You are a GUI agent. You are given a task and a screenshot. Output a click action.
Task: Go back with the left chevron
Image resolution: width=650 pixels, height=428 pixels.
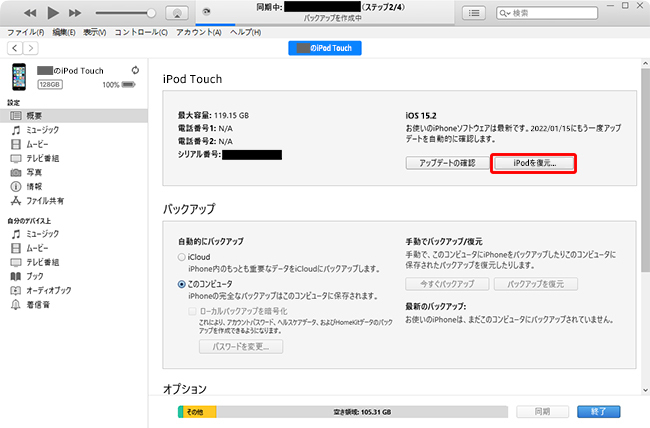[x=15, y=48]
